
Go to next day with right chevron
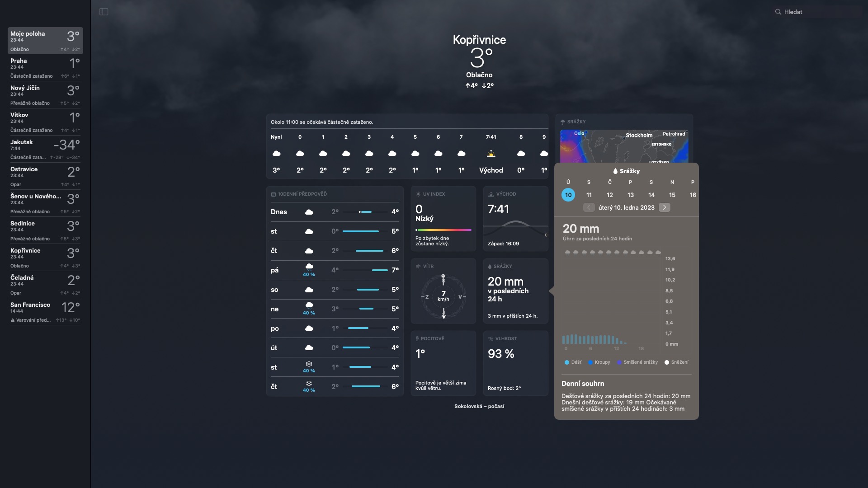(x=664, y=207)
